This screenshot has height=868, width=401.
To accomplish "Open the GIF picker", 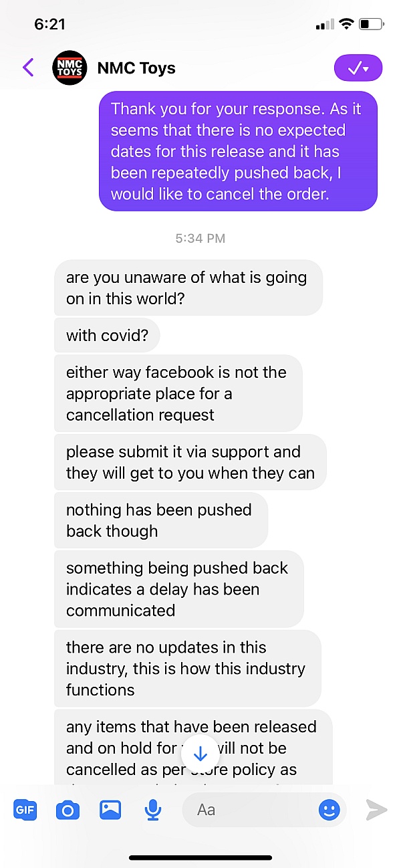I will click(x=25, y=810).
